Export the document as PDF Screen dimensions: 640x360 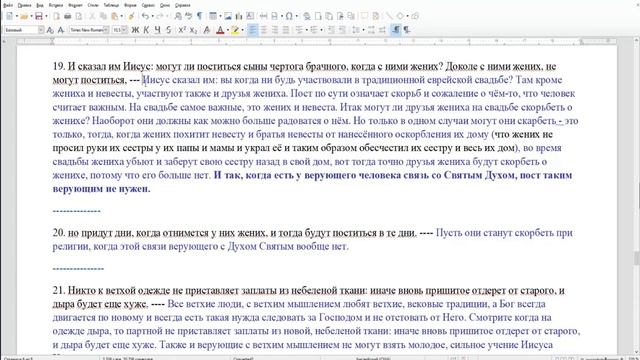point(56,16)
